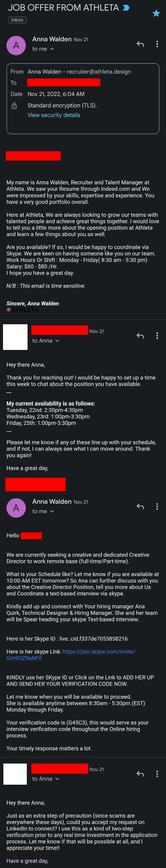Open View security details link
Screen dimensions: 166x868
click(x=54, y=115)
